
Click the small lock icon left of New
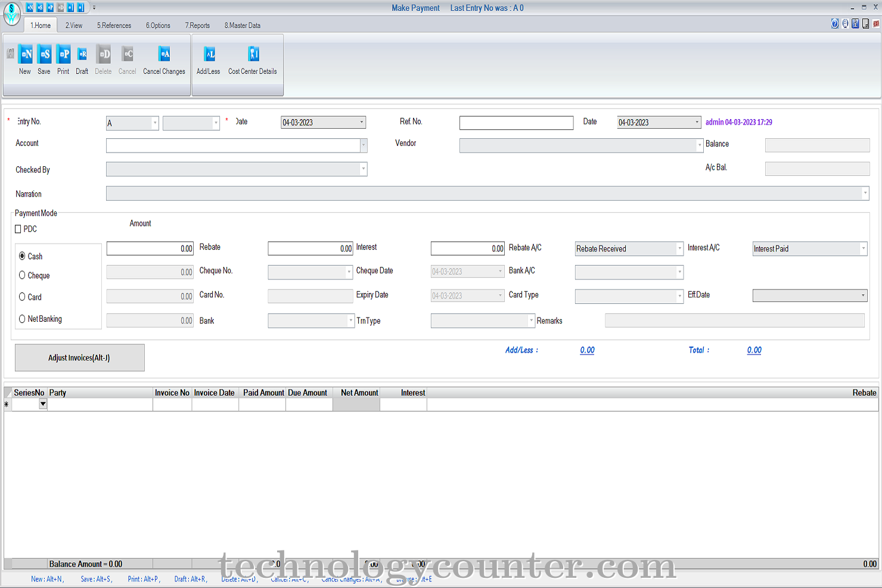coord(10,54)
